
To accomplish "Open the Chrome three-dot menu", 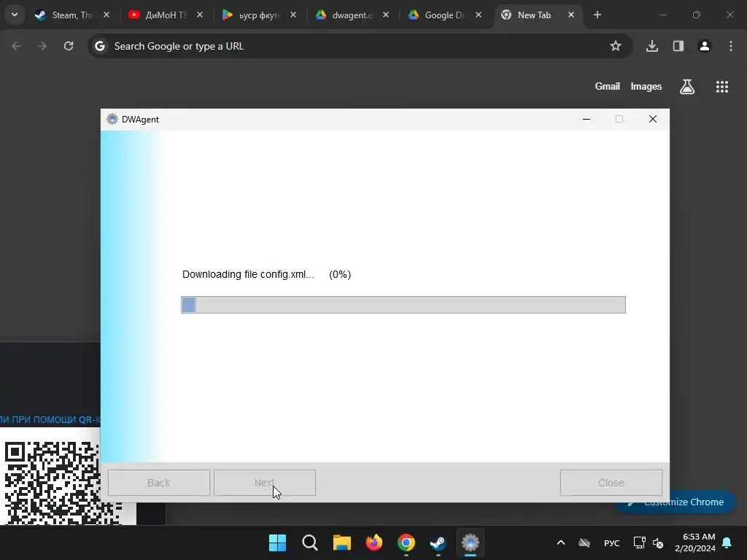I will point(731,46).
